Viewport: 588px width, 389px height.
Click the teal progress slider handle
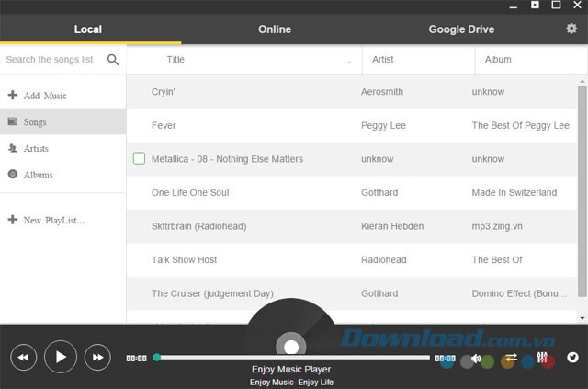(157, 358)
